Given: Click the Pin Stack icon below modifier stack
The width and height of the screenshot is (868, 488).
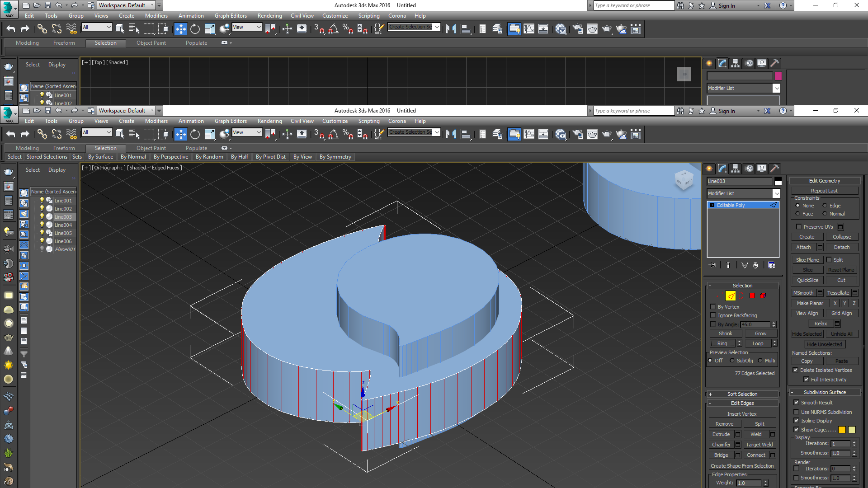Looking at the screenshot, I should pos(713,265).
